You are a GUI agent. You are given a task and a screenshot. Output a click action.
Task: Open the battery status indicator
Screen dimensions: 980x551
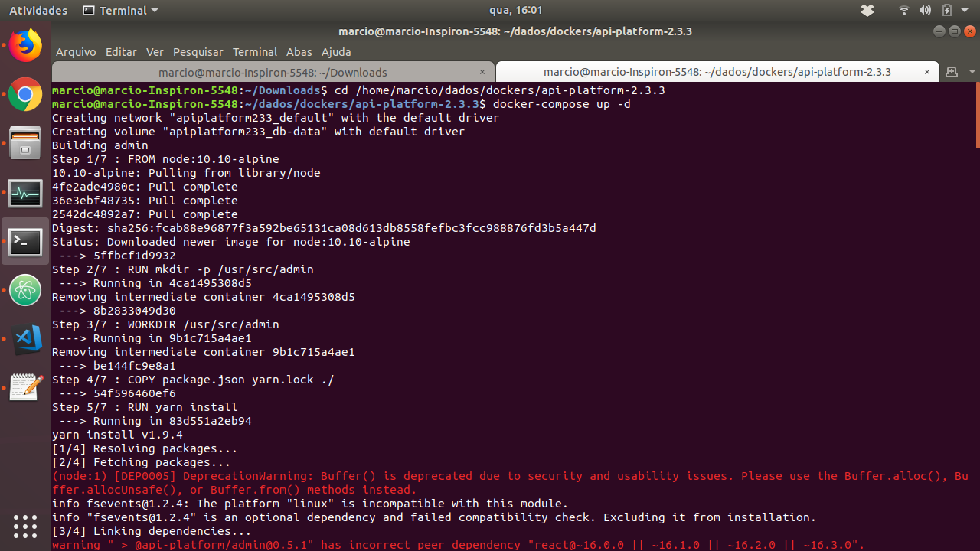pos(946,10)
